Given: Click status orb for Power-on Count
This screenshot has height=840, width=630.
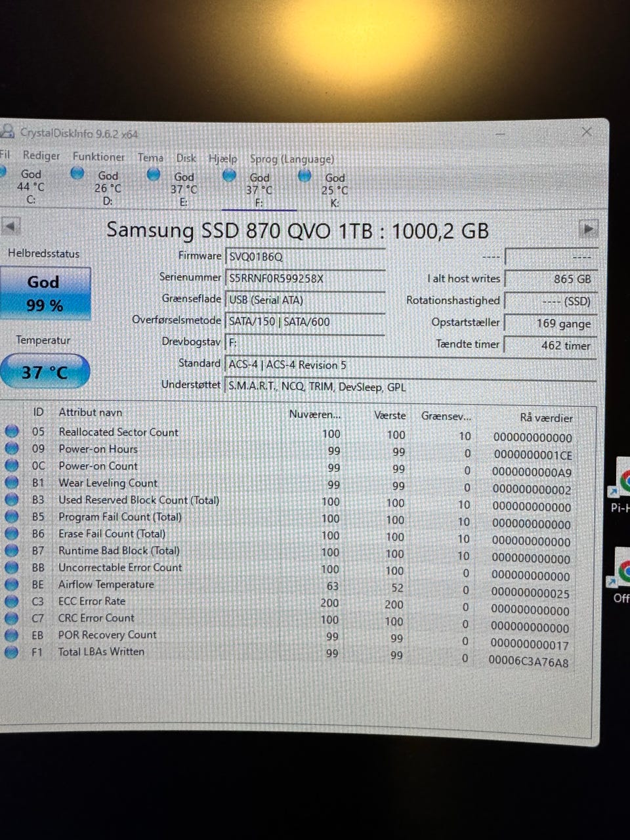Looking at the screenshot, I should coord(12,465).
